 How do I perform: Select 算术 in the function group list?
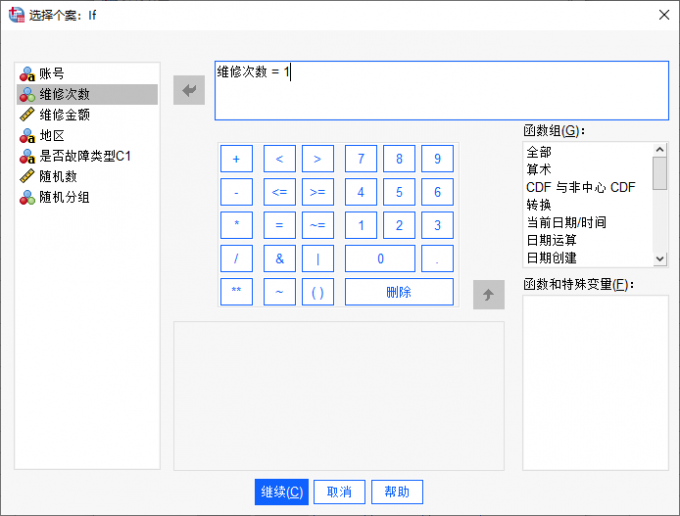click(588, 170)
